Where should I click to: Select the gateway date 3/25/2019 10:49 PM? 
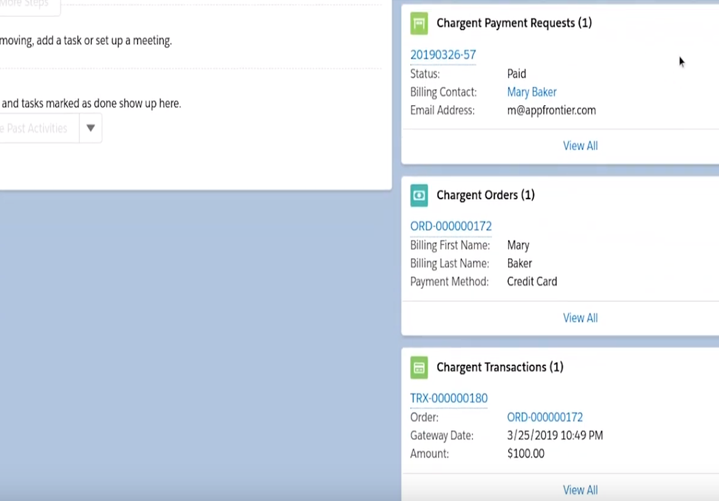tap(555, 435)
